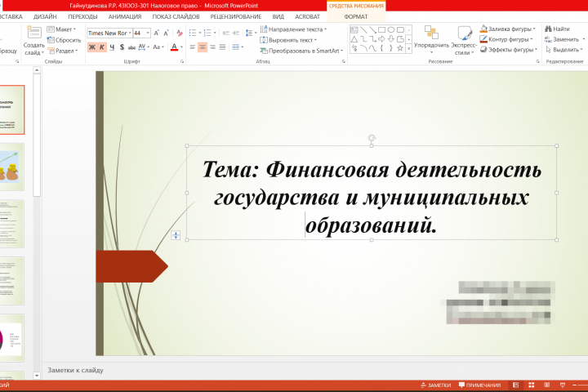Open Макет layout dropdown

(61, 29)
